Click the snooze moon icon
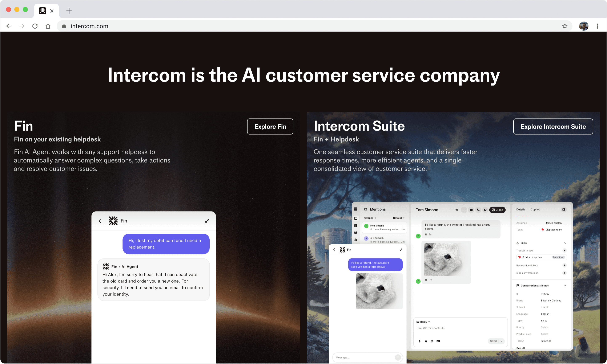This screenshot has height=364, width=607. tap(485, 210)
